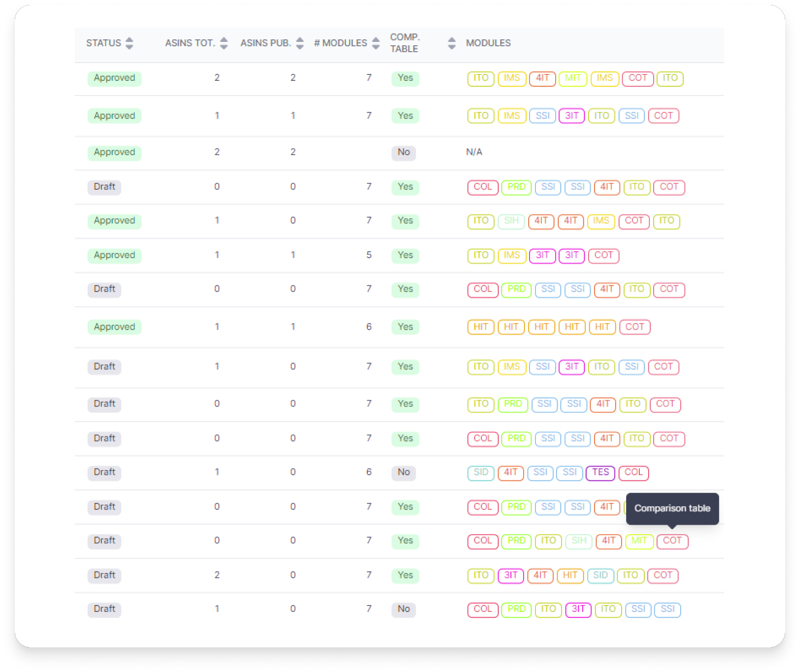Click modules count 6 in the Draft TES row
The width and height of the screenshot is (800, 672).
[x=369, y=472]
